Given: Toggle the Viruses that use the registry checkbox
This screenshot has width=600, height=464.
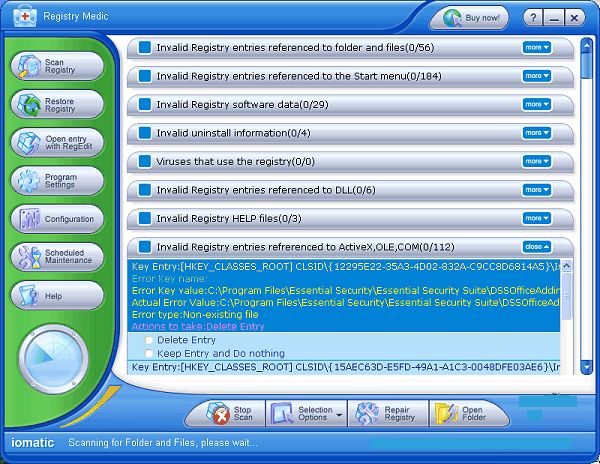Looking at the screenshot, I should click(145, 161).
